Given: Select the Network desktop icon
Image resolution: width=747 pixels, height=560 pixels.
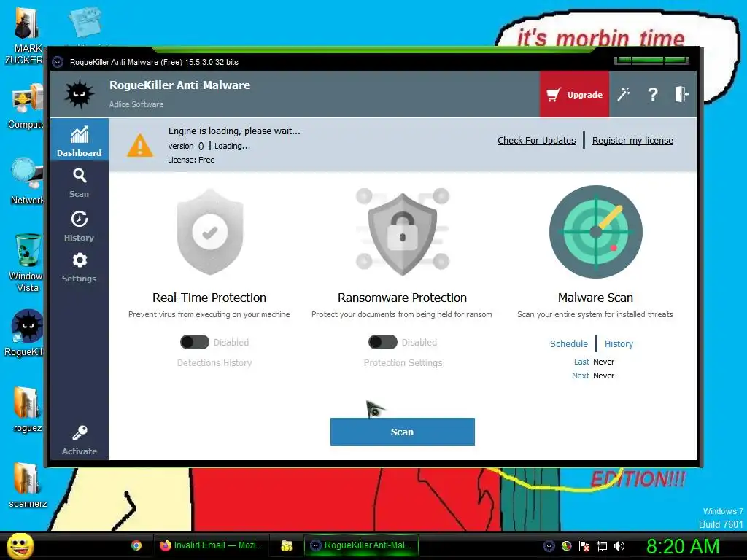Looking at the screenshot, I should (27, 182).
